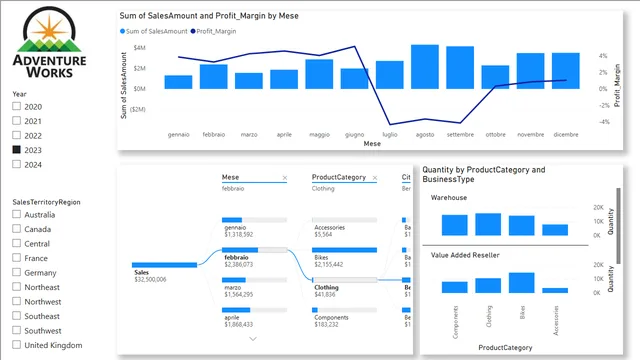Image resolution: width=640 pixels, height=360 pixels.
Task: Click the Value Added Reseller Bikes bar
Action: click(522, 283)
